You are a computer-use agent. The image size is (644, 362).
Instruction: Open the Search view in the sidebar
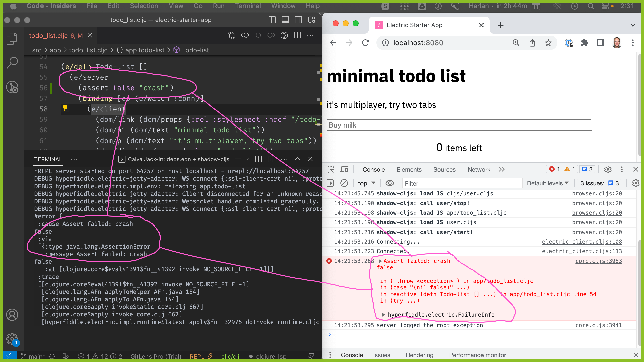coord(12,62)
